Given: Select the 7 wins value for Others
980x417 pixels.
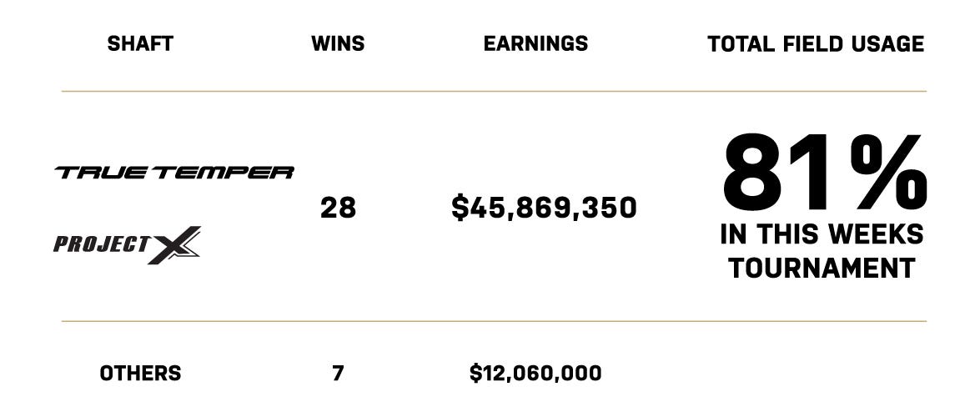Looking at the screenshot, I should (x=338, y=374).
